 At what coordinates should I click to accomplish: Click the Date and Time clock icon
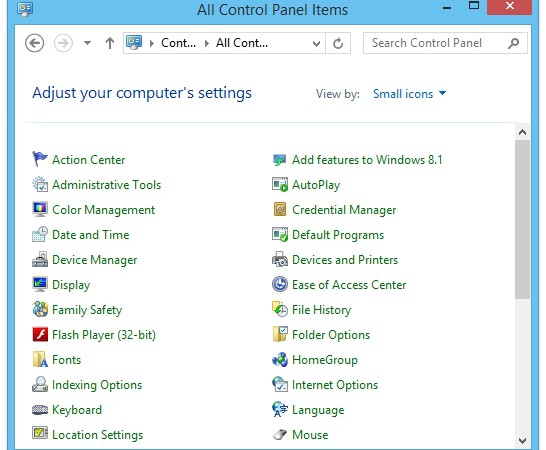[39, 234]
